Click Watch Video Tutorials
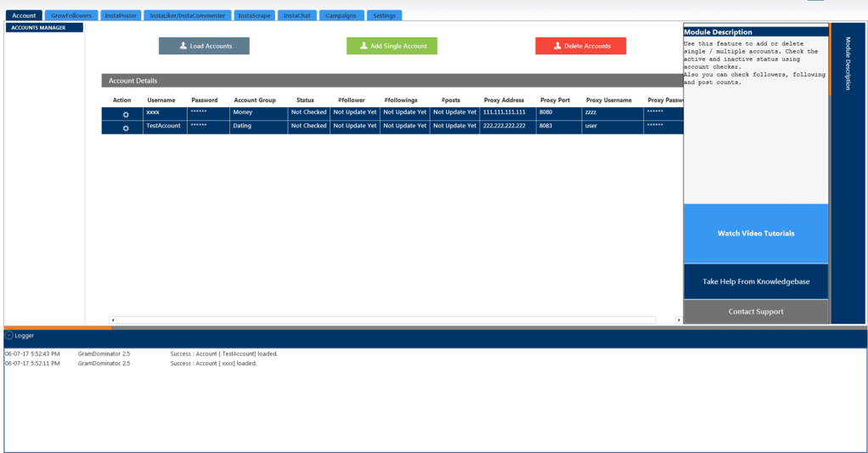The height and width of the screenshot is (453, 868). (x=755, y=234)
